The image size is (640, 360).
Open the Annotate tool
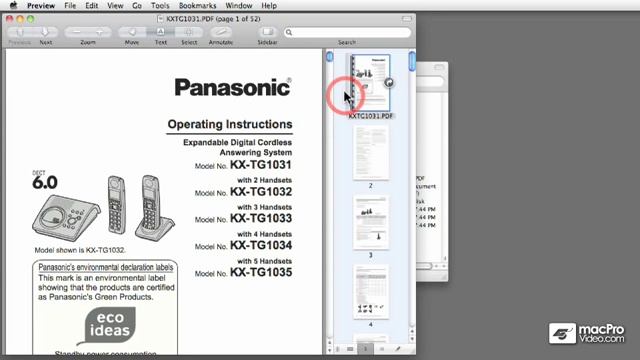221,32
